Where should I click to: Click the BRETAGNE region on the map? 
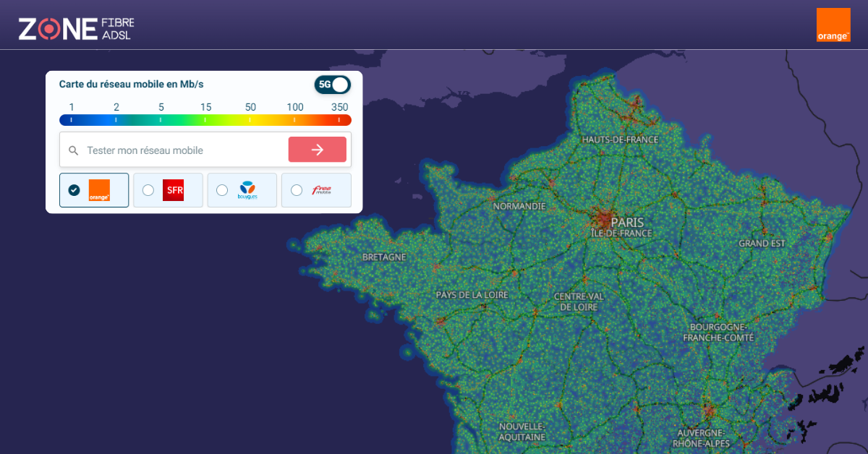click(384, 256)
